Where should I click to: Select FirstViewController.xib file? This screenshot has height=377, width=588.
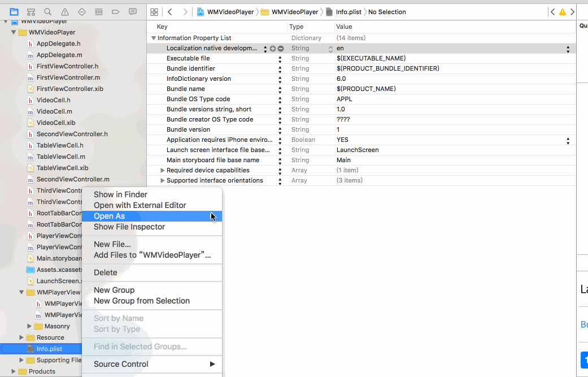click(x=69, y=89)
